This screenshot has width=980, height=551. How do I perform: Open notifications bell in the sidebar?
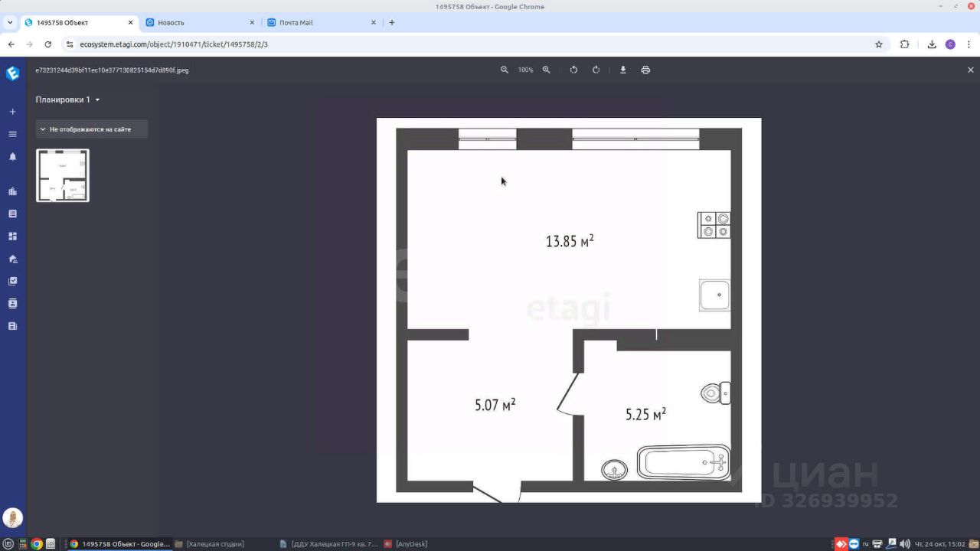coord(12,157)
